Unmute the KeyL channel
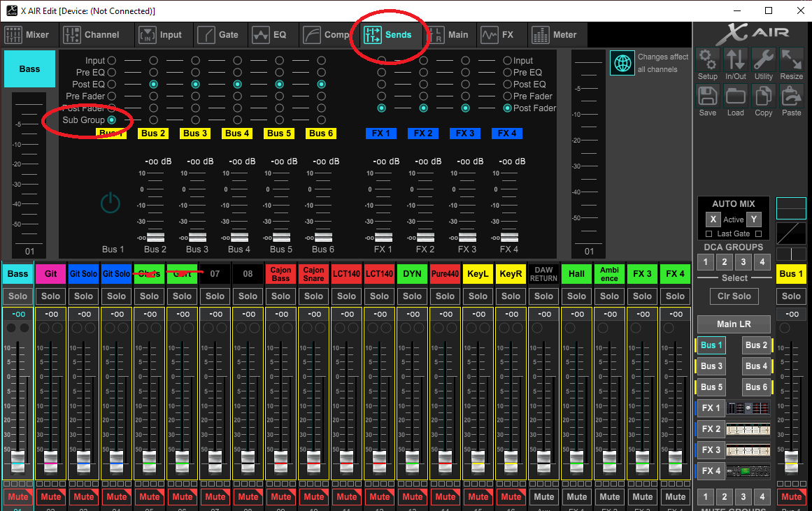This screenshot has width=812, height=511. pyautogui.click(x=478, y=497)
